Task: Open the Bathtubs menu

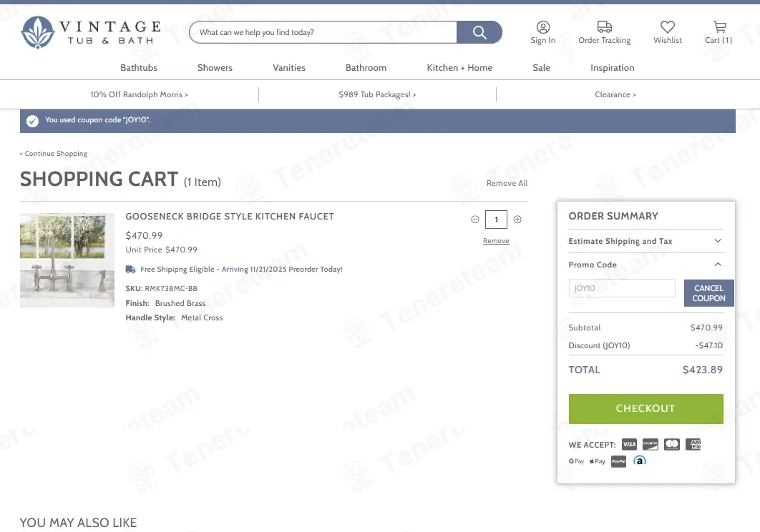Action: coord(139,68)
